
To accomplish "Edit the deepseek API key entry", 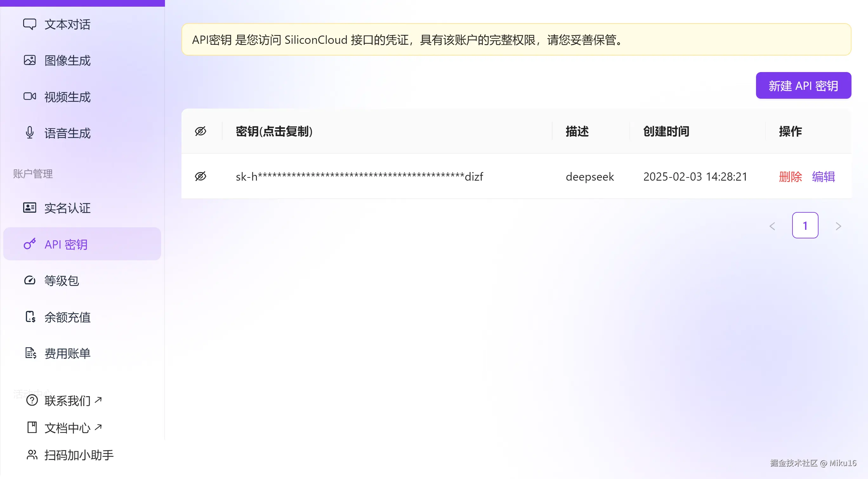I will (x=823, y=176).
